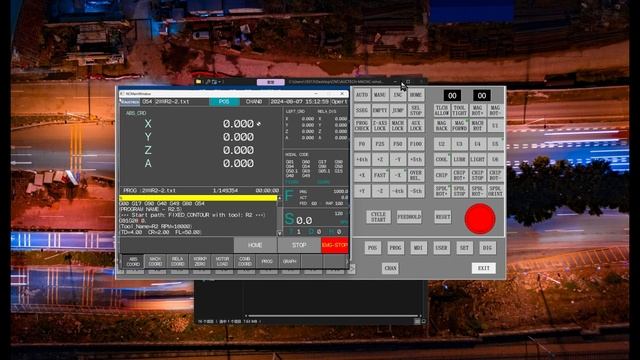Click OVER REL overtravel release
Viewport: 640px width, 360px height.
416,175
